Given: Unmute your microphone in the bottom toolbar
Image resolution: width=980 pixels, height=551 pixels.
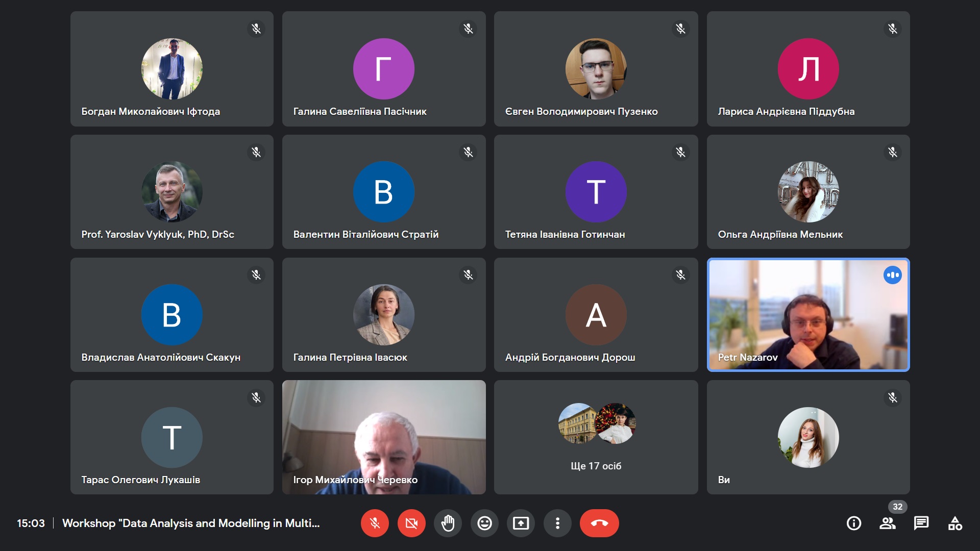Looking at the screenshot, I should click(375, 523).
